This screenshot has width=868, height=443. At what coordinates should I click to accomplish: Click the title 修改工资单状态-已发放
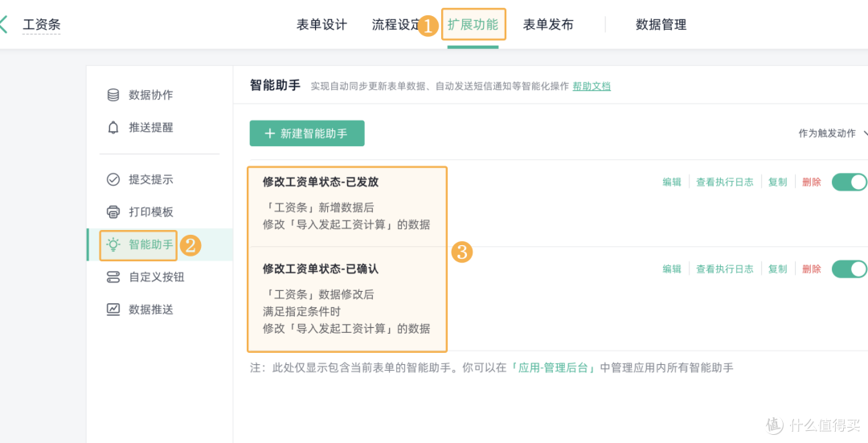tap(321, 183)
